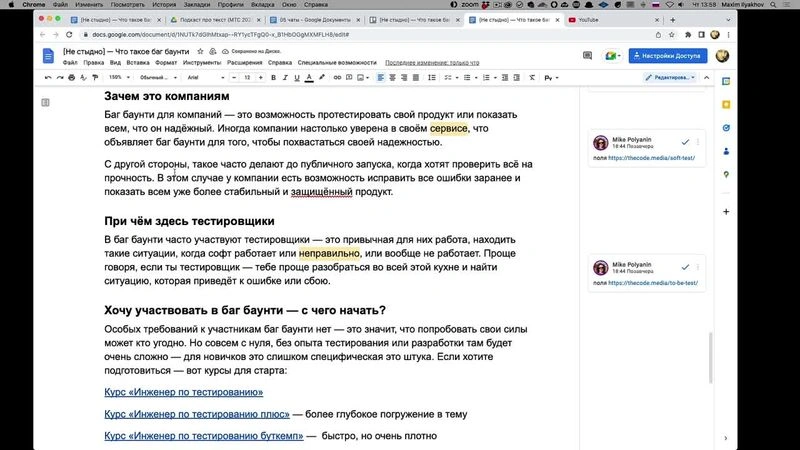The width and height of the screenshot is (800, 450).
Task: Decrease the font size
Action: (234, 78)
